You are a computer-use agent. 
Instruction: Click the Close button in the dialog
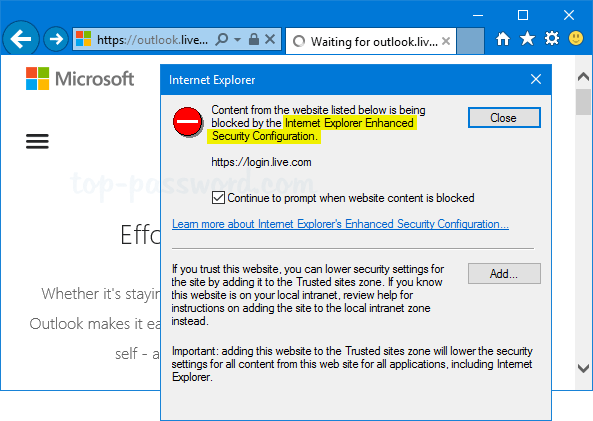click(504, 118)
